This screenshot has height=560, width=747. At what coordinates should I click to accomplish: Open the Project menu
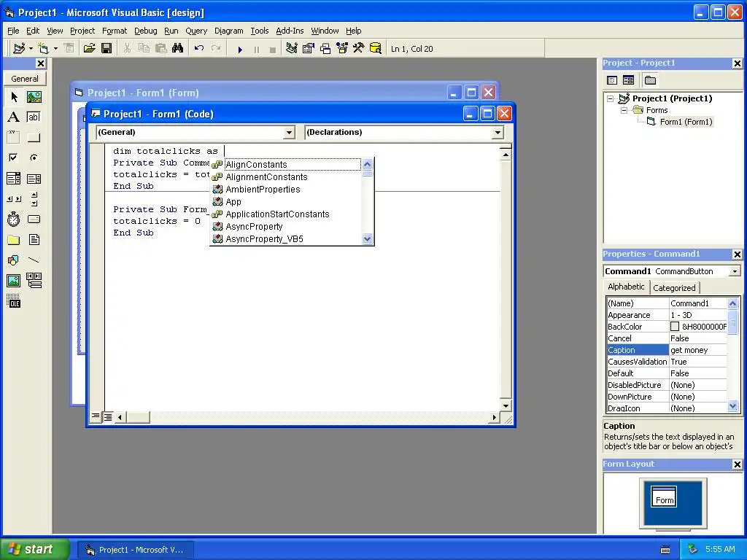click(82, 31)
